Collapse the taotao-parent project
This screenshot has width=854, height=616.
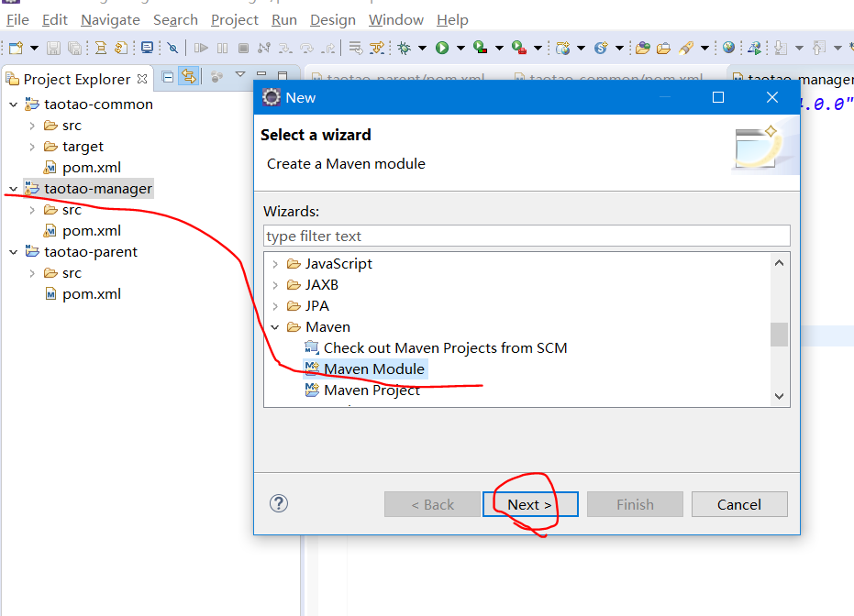(x=14, y=252)
